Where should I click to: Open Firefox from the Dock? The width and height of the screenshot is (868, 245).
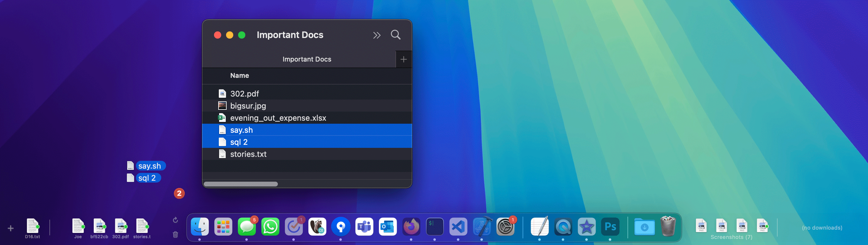click(411, 226)
